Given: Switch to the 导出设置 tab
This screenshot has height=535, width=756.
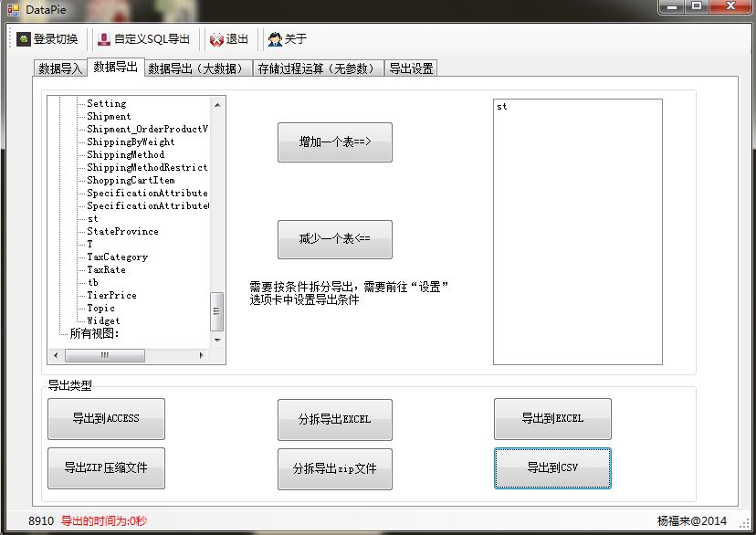Looking at the screenshot, I should (411, 68).
